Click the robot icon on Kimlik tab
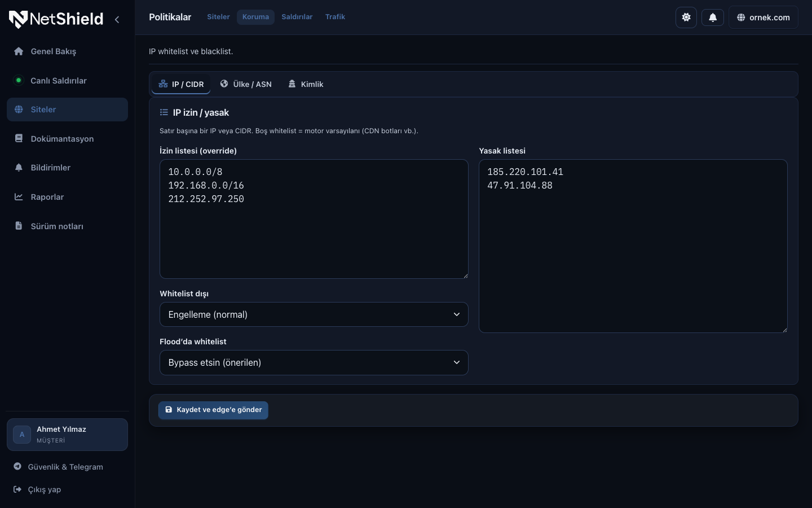 (292, 84)
